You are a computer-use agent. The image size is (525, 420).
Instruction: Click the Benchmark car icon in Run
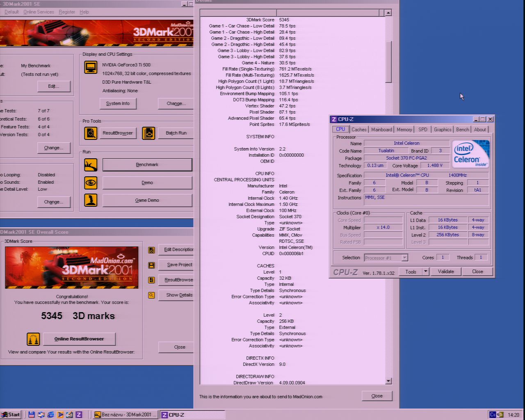(91, 165)
